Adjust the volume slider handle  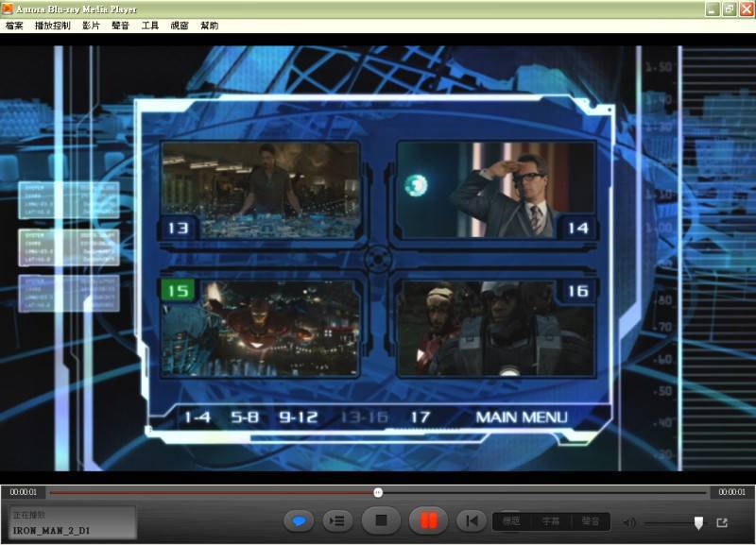(698, 523)
